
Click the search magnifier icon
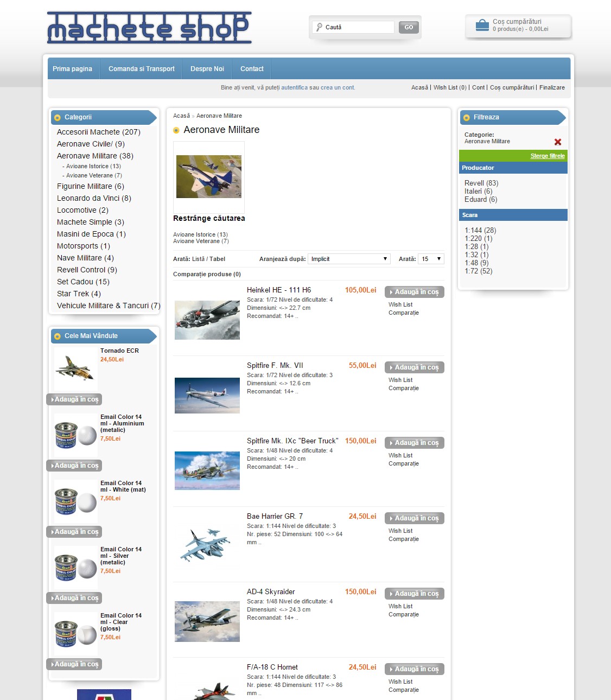(x=319, y=27)
